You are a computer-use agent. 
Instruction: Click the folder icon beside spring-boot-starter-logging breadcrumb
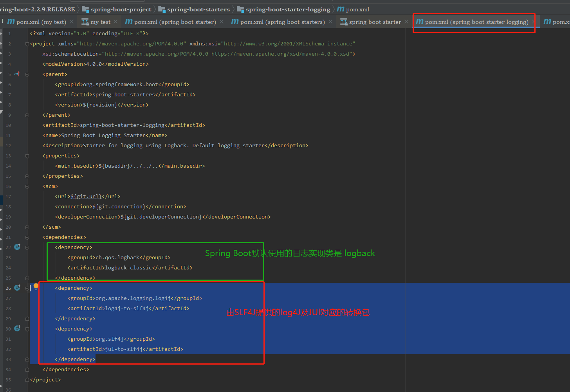(240, 9)
